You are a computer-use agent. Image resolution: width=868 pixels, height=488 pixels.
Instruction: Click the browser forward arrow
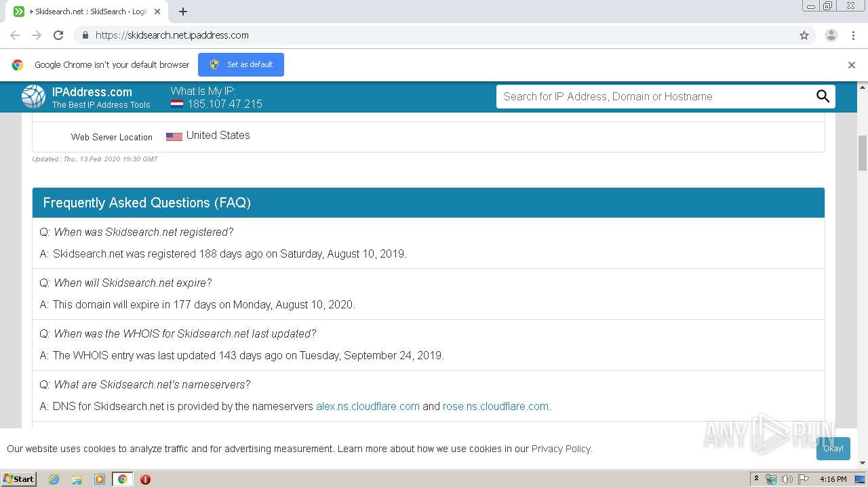(37, 35)
